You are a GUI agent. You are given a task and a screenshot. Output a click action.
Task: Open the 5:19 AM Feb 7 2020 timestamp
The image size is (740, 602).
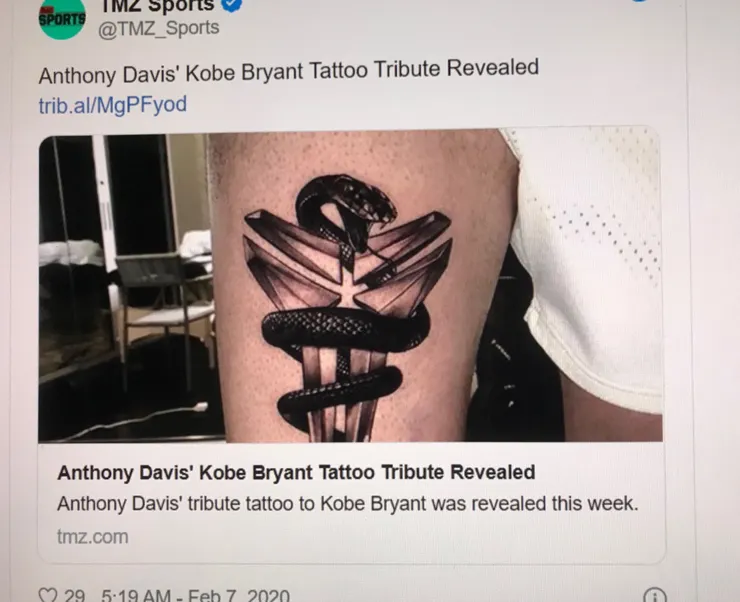(195, 595)
